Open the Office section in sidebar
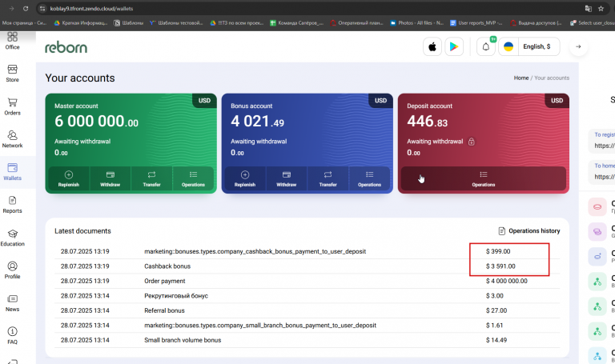 [12, 41]
